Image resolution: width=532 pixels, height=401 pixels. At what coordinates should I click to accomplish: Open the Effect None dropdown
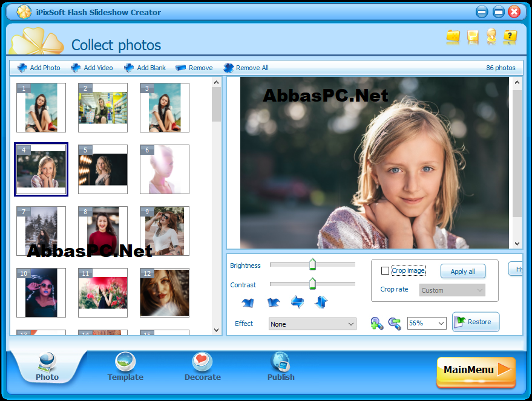312,324
